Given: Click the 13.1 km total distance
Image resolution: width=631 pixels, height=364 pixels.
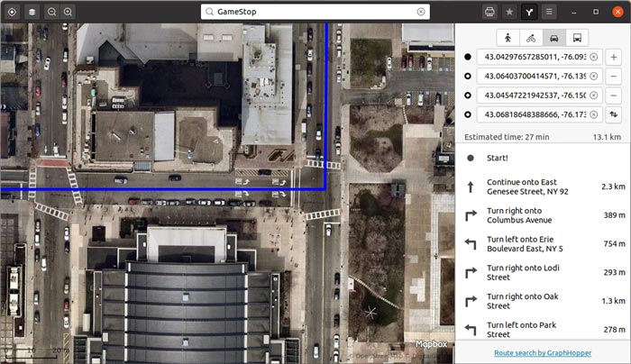Looking at the screenshot, I should click(x=607, y=137).
